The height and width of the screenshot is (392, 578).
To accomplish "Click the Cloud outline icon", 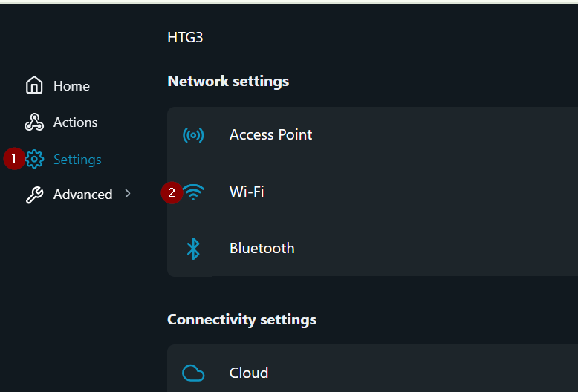I will point(193,373).
